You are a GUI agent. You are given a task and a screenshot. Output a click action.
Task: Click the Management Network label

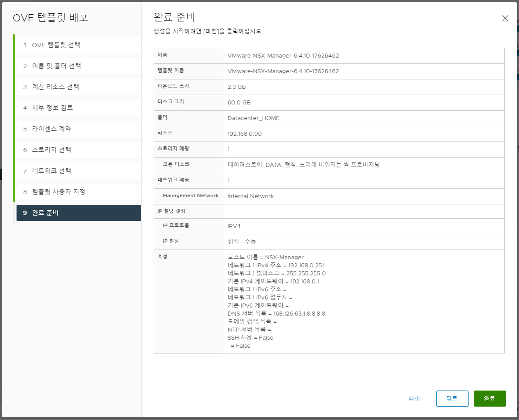click(x=191, y=195)
